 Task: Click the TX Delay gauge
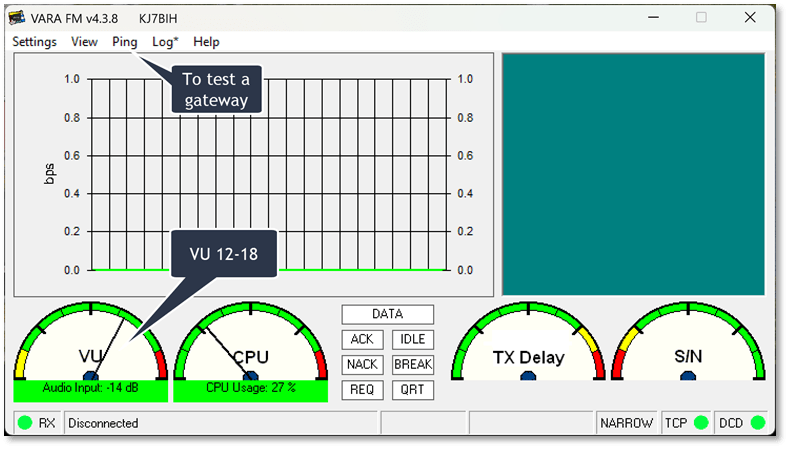coord(528,350)
